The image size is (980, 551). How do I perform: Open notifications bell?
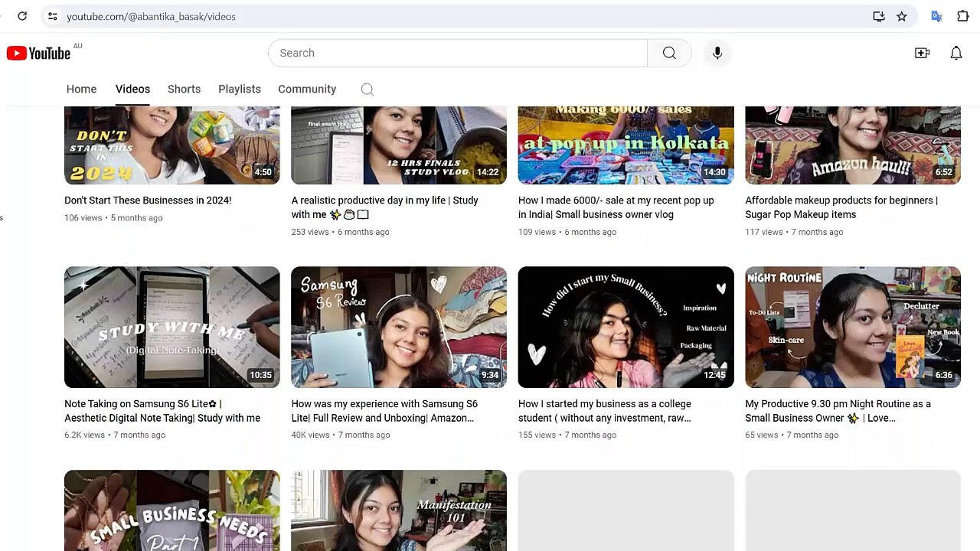pos(956,53)
